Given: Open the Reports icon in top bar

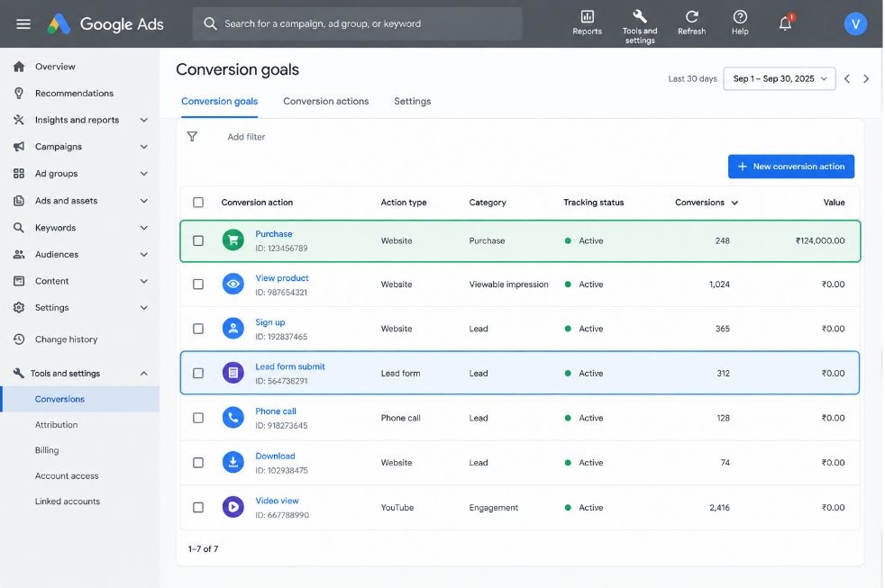Looking at the screenshot, I should (x=587, y=23).
